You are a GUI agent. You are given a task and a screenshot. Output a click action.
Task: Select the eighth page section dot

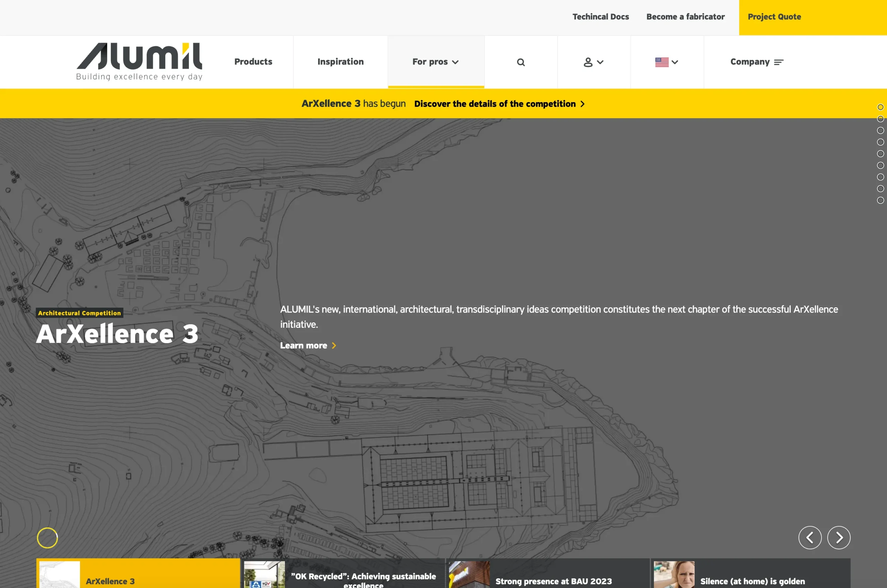click(880, 188)
